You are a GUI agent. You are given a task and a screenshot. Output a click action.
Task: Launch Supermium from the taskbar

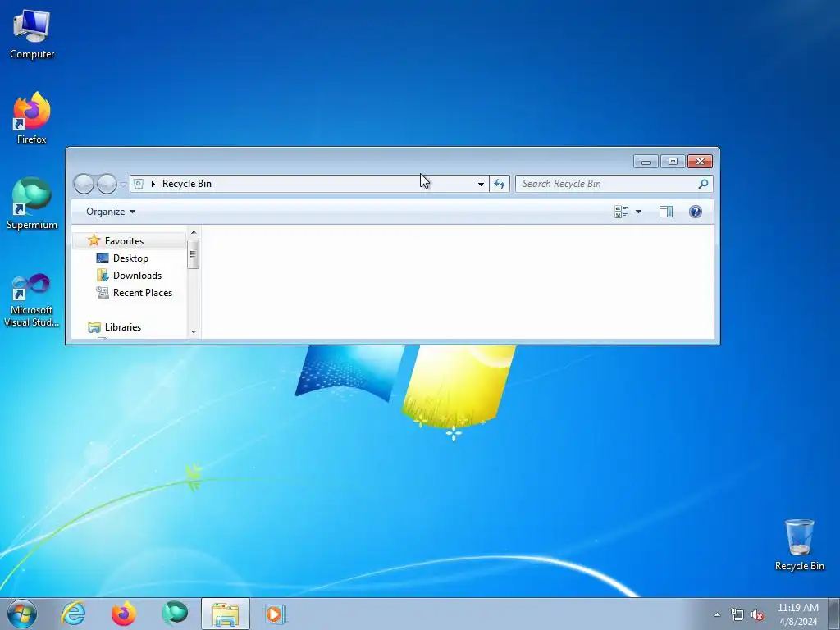[x=175, y=614]
